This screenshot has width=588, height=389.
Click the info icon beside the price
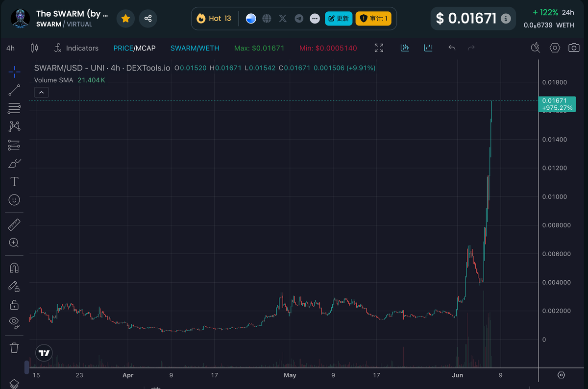coord(506,19)
